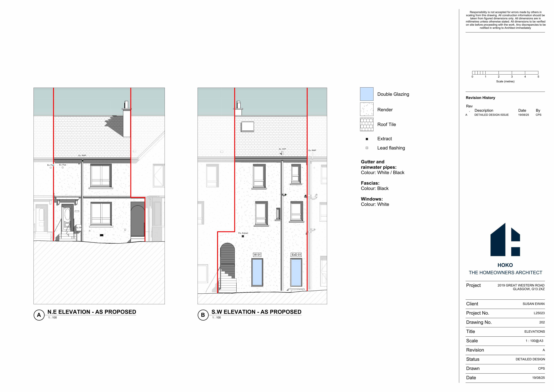Select title 'N.E ELEVATION - AS PROPOSED'

click(92, 312)
